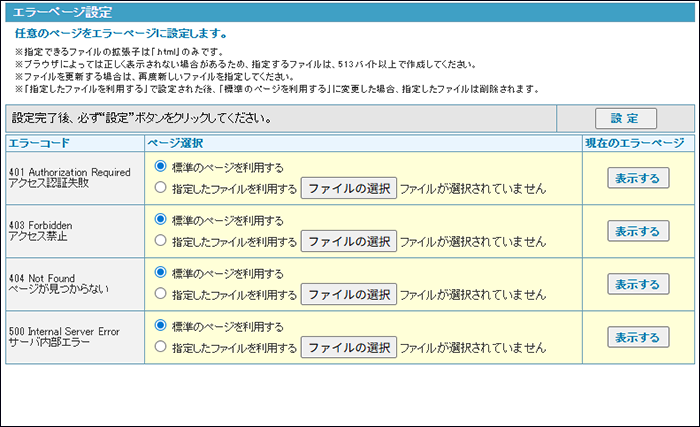Click 表示する for the 500 error page
700x427 pixels.
pos(638,337)
